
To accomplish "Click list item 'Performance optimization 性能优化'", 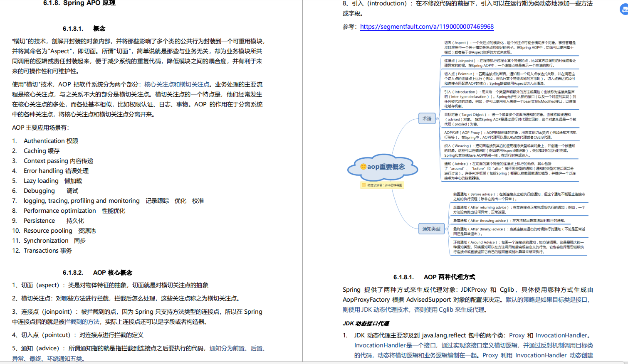I will coord(74,211).
